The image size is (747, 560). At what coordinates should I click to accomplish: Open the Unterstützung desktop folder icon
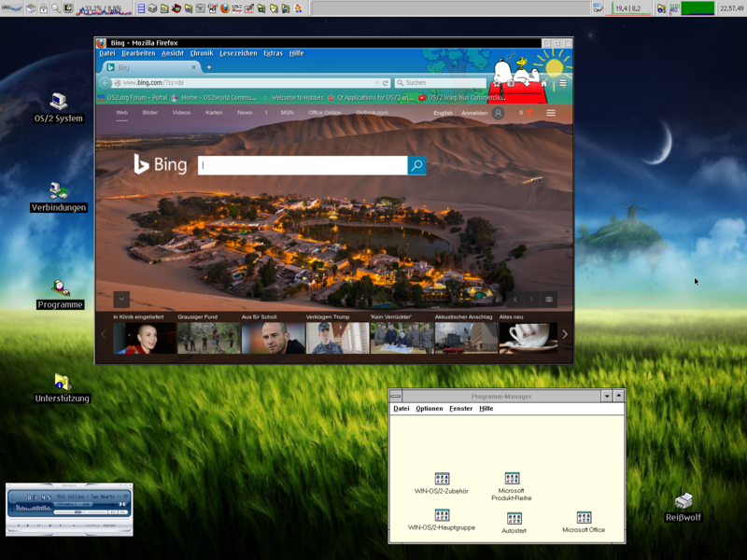coord(62,388)
